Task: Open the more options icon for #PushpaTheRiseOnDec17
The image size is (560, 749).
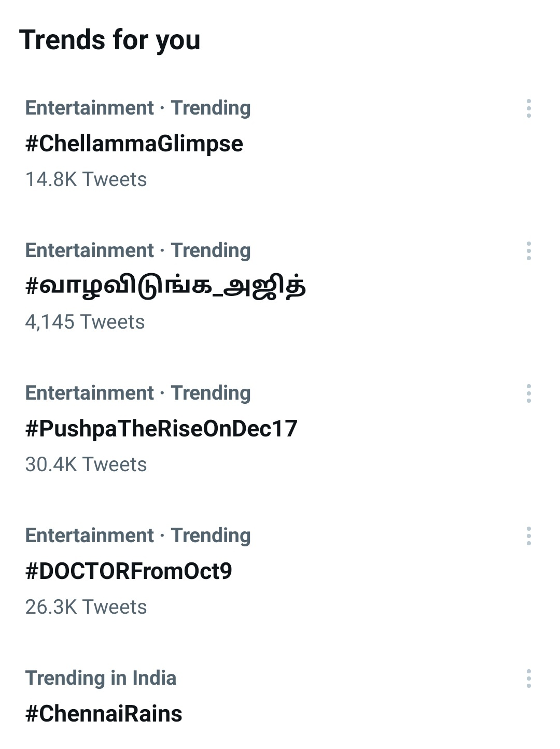Action: point(529,394)
